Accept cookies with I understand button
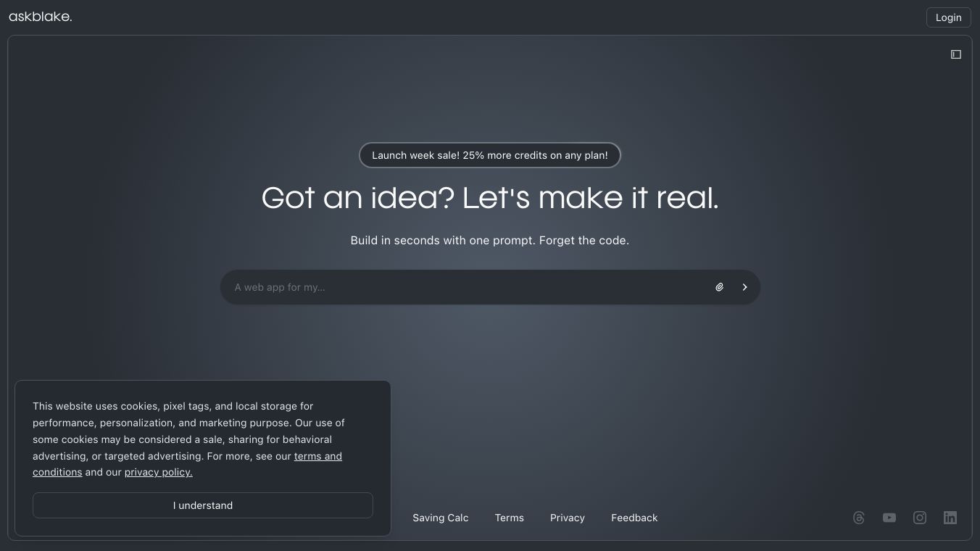Screen dimensions: 980x551 (203, 505)
